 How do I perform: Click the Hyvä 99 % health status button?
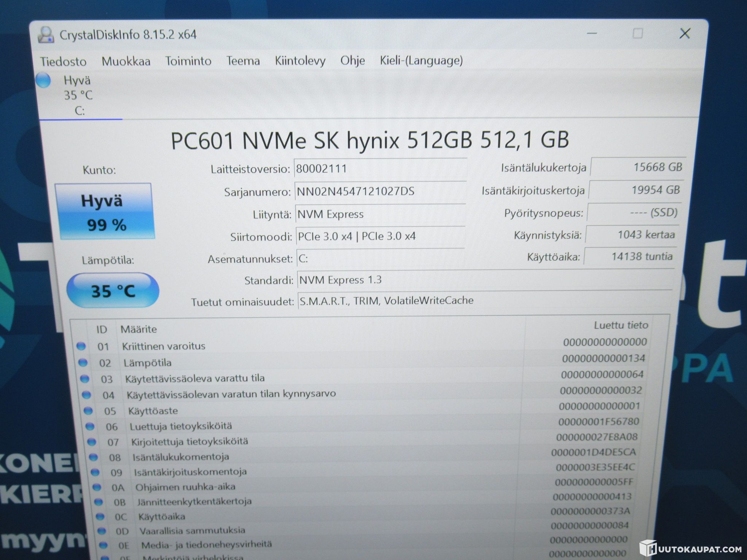[105, 211]
